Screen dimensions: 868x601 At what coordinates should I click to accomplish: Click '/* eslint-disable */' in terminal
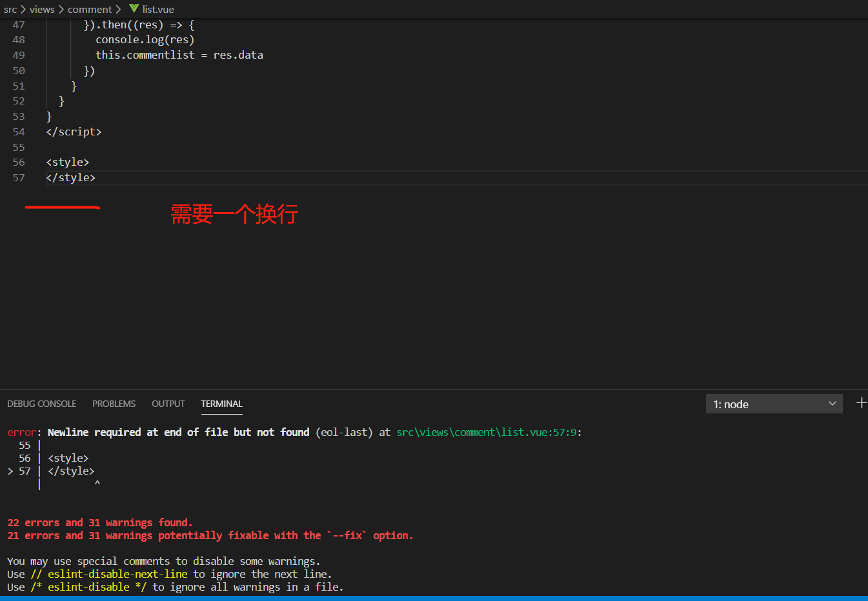pyautogui.click(x=88, y=587)
